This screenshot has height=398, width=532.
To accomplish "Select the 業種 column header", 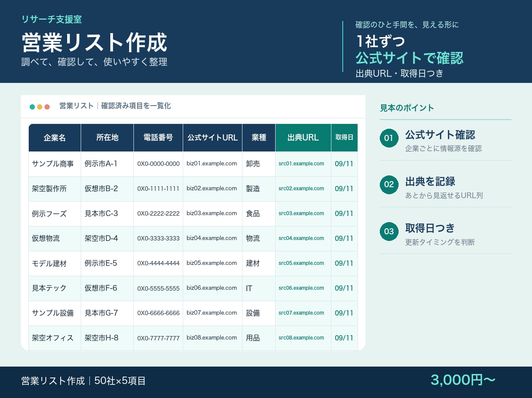I will [x=259, y=138].
